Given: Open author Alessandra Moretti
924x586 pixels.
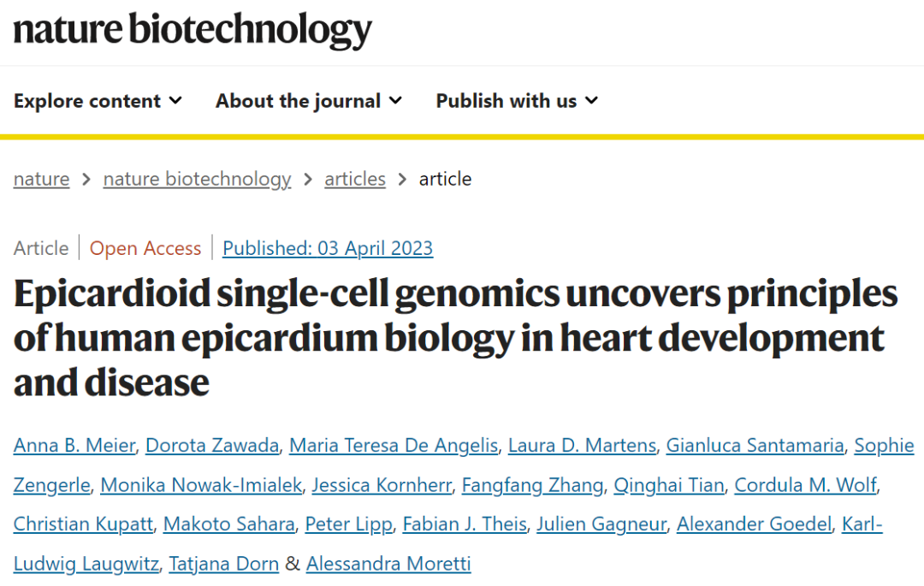Looking at the screenshot, I should 388,564.
